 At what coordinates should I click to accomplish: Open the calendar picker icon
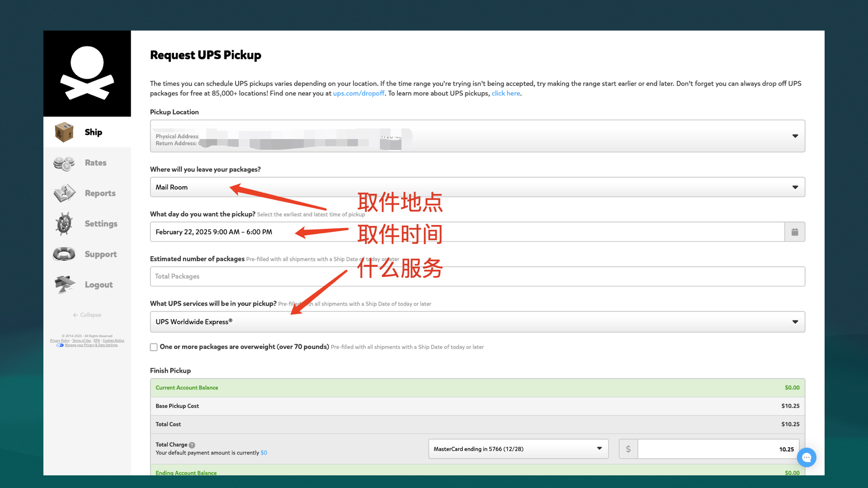[795, 232]
